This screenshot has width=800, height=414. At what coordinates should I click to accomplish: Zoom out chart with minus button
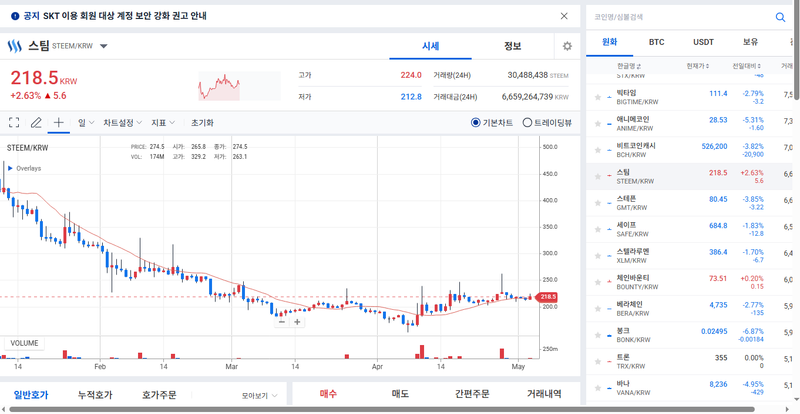click(282, 322)
